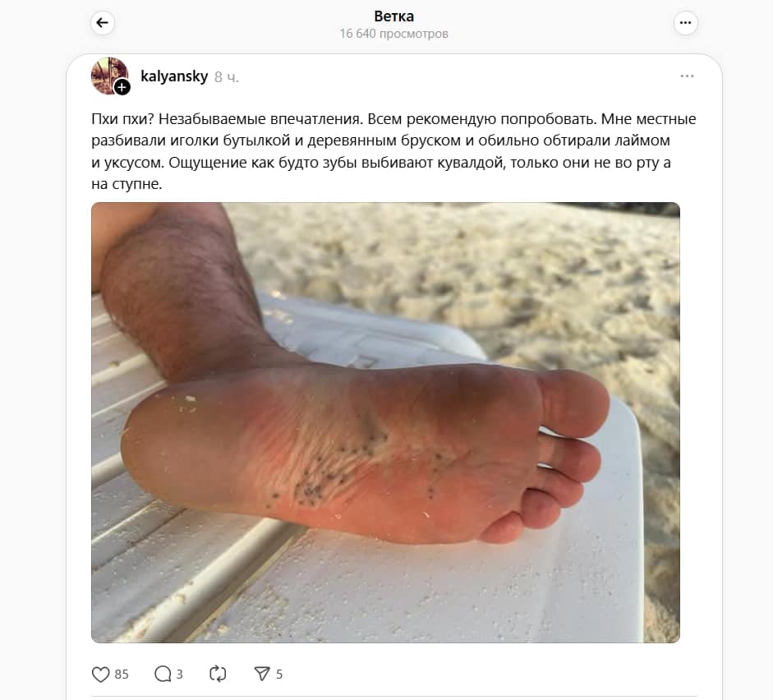Open the foot photo in full view

coord(385,422)
